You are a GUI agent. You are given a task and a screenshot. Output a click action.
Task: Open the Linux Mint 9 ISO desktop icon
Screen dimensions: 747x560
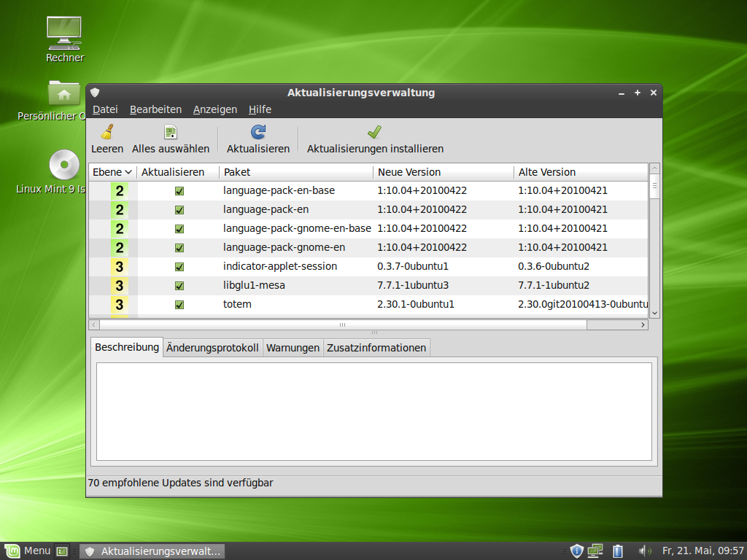(64, 165)
